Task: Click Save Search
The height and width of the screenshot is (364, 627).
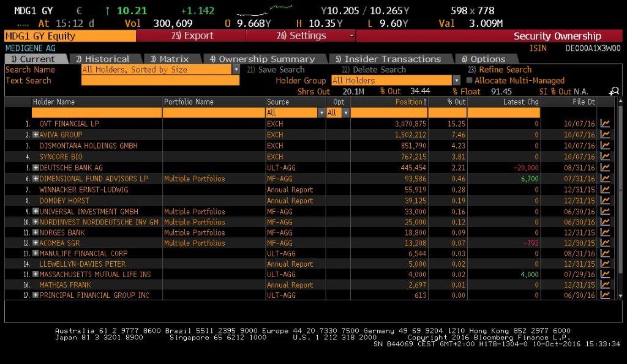Action: click(x=276, y=70)
